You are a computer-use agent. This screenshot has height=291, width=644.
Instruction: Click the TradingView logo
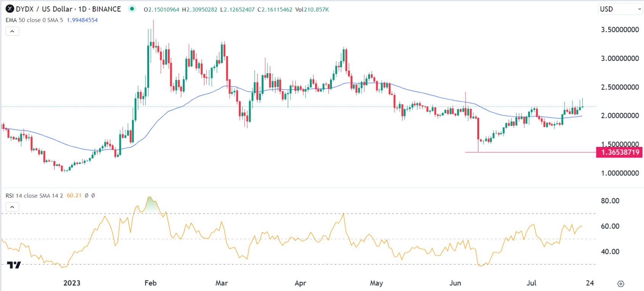[14, 265]
